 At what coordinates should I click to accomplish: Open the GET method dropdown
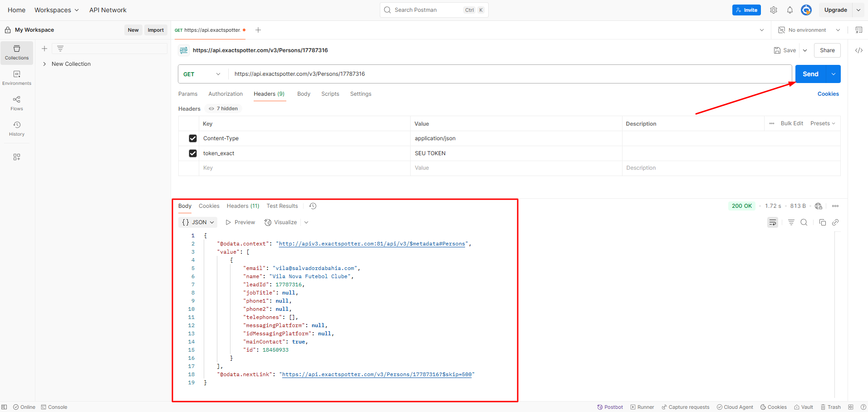point(202,74)
